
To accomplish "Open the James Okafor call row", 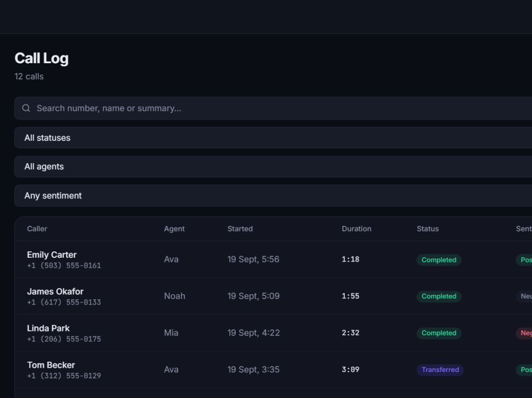I will coord(273,296).
